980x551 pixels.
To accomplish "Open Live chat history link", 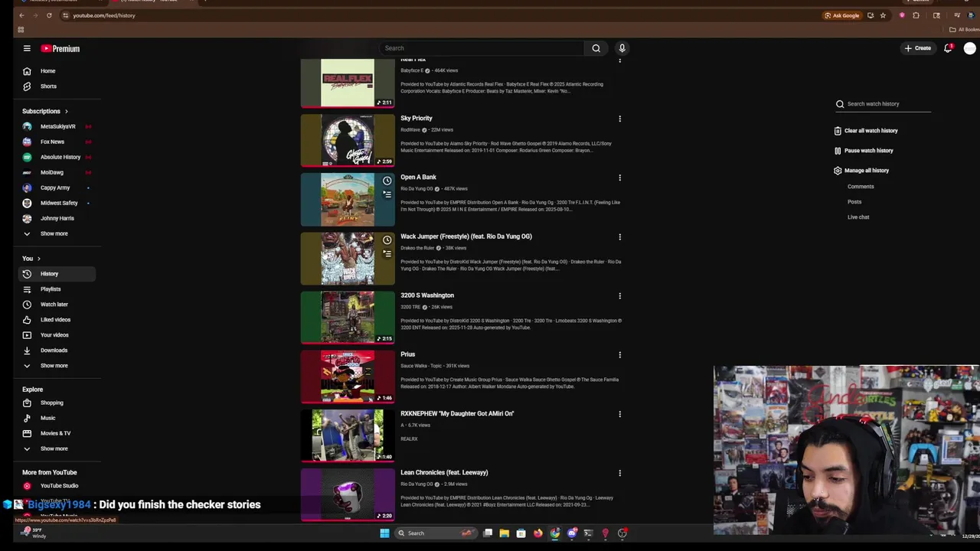I will 858,217.
